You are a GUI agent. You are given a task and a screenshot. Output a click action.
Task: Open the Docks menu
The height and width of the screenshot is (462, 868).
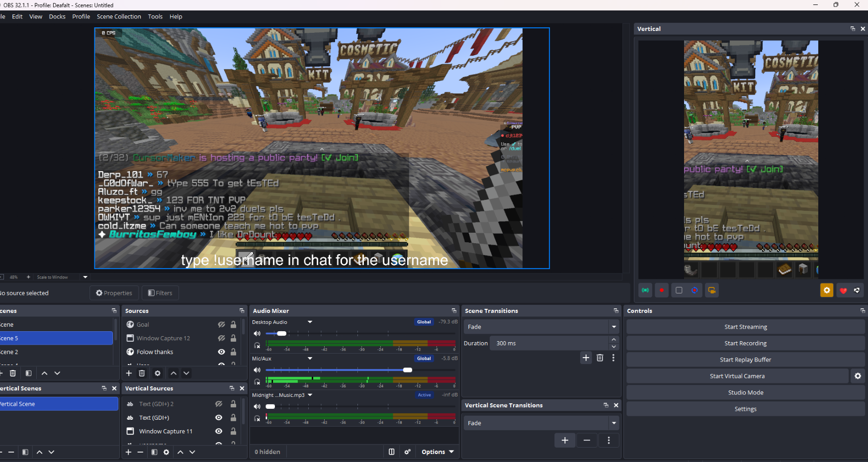pos(57,16)
